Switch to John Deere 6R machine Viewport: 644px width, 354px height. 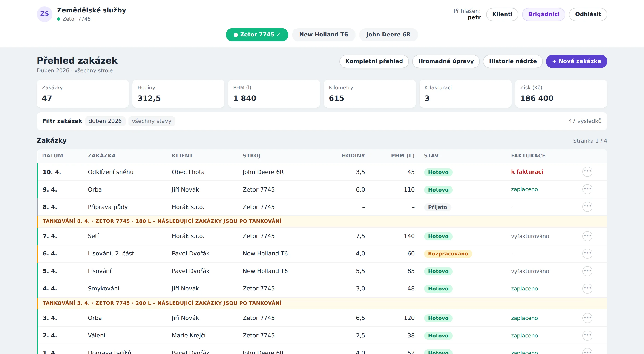click(x=388, y=35)
